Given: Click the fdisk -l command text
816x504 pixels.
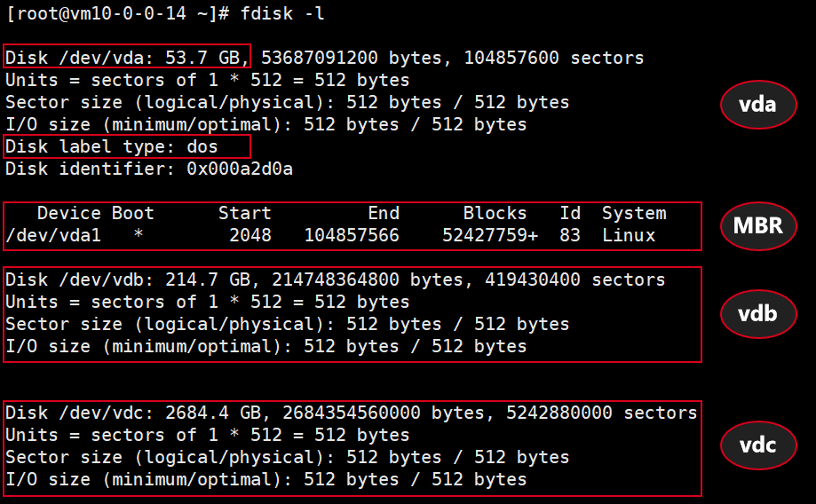Looking at the screenshot, I should 282,13.
